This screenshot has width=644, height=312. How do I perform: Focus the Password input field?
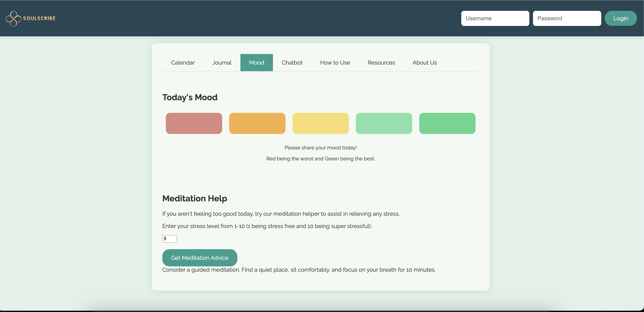click(567, 18)
